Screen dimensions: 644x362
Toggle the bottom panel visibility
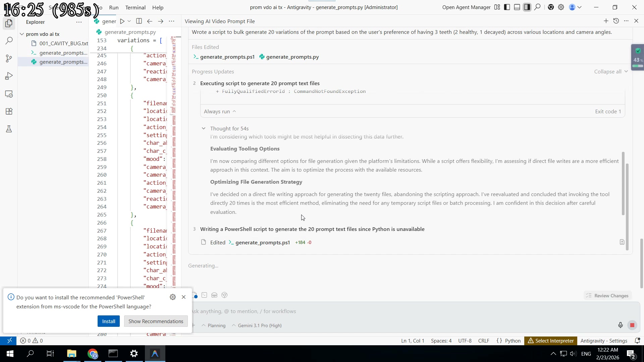coord(517,7)
